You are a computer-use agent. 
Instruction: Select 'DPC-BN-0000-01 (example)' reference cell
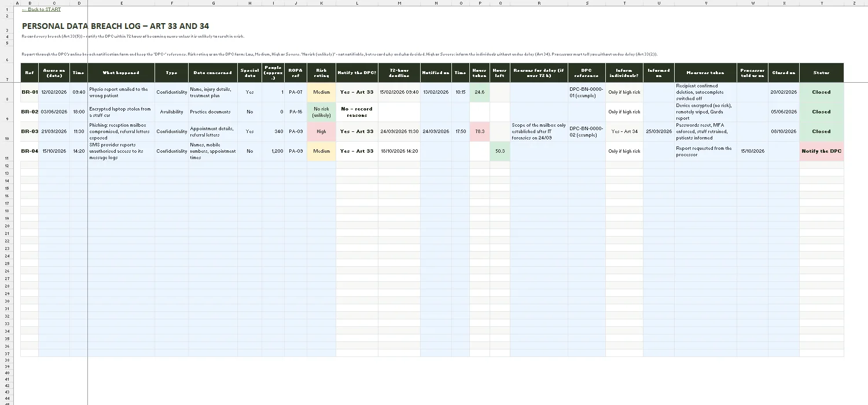click(586, 92)
